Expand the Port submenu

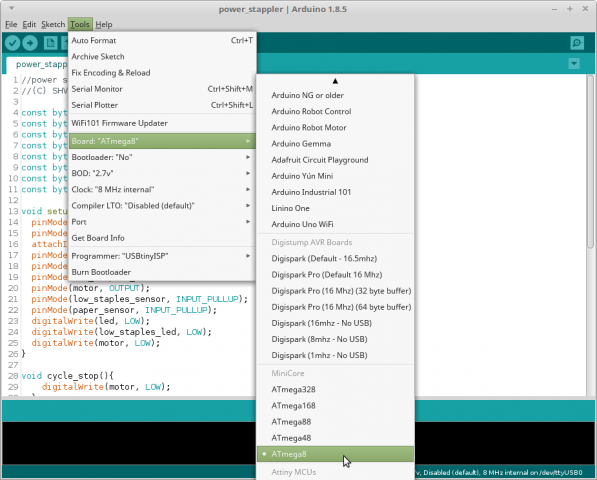(x=162, y=222)
